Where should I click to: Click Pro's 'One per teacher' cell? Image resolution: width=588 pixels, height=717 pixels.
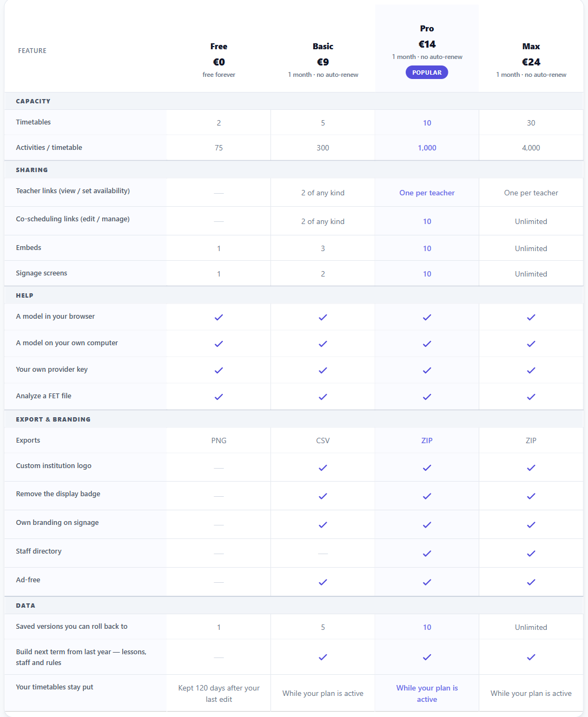[427, 193]
